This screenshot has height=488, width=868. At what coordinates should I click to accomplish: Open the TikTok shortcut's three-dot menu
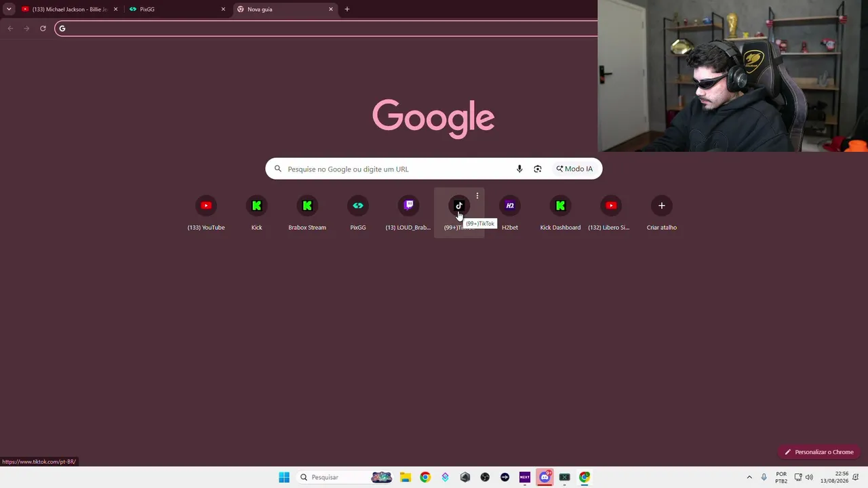[477, 196]
